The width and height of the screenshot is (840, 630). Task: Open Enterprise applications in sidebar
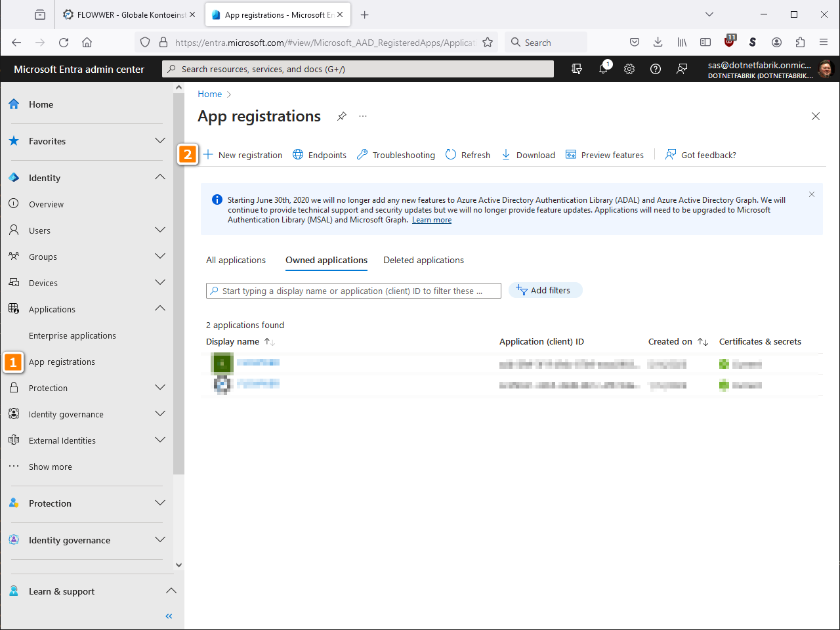72,335
